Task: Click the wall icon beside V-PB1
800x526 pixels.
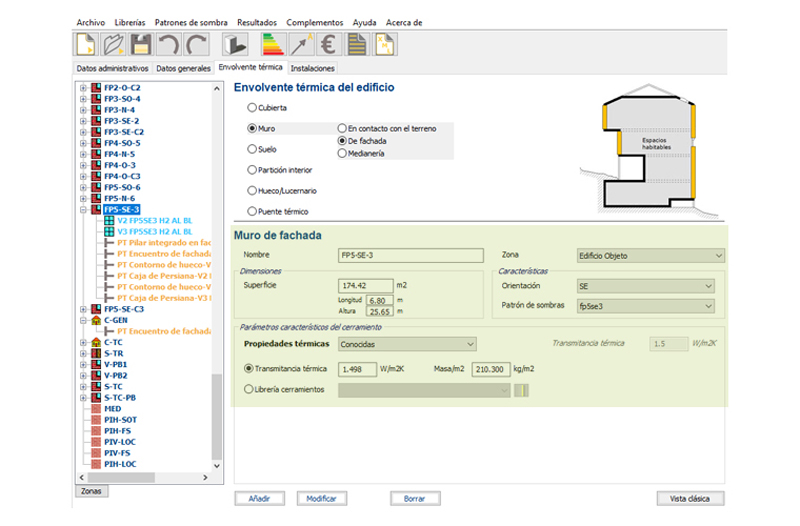Action: [x=96, y=365]
